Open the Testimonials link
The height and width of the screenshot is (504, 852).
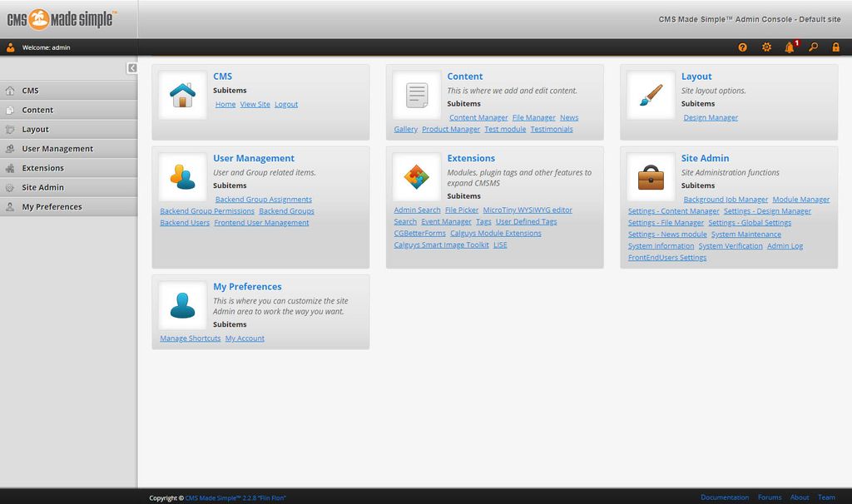coord(552,129)
